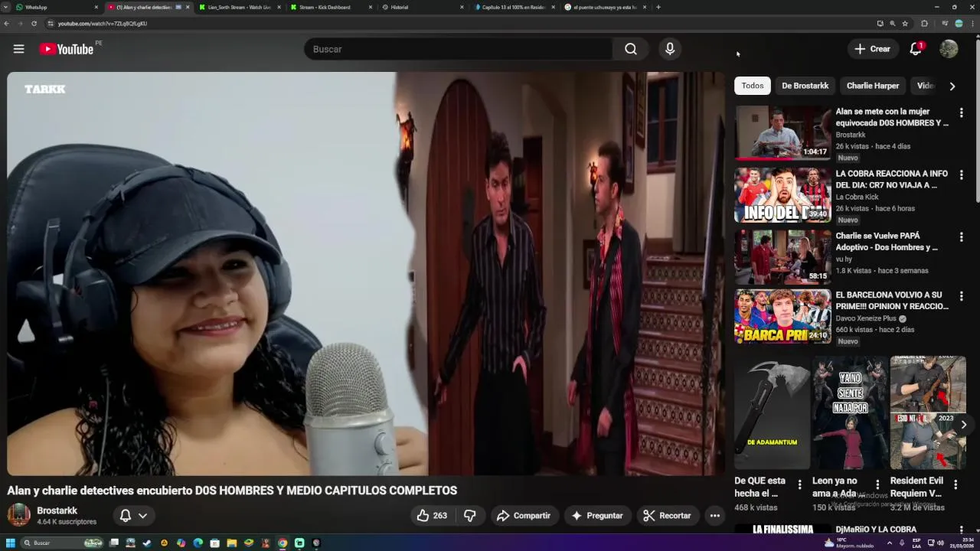Show hidden tray icons chevron

889,543
